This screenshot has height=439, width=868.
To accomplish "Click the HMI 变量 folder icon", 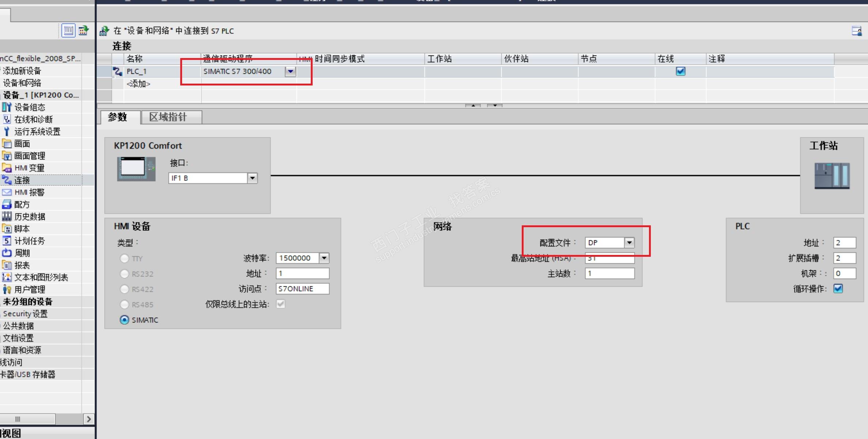I will coord(7,168).
